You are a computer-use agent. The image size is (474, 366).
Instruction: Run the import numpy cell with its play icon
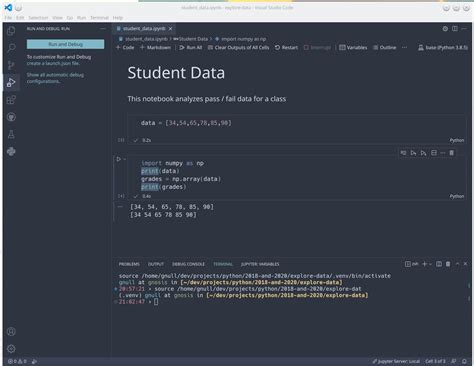click(118, 159)
